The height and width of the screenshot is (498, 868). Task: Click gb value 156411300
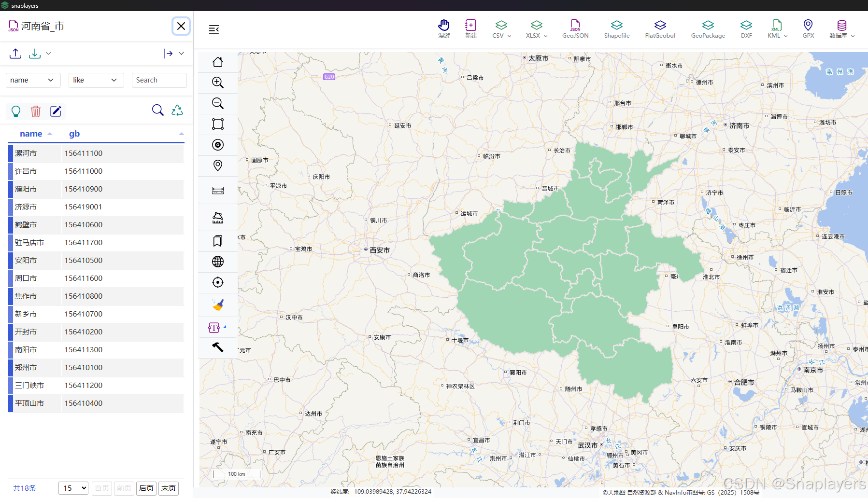tap(84, 350)
